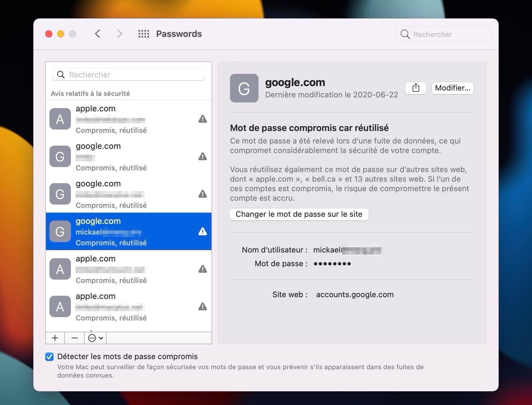Image resolution: width=532 pixels, height=405 pixels.
Task: Click the Modifier... button
Action: click(452, 88)
